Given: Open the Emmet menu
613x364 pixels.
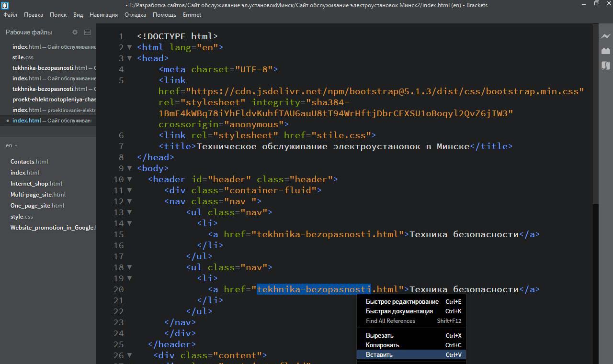Looking at the screenshot, I should pyautogui.click(x=192, y=15).
